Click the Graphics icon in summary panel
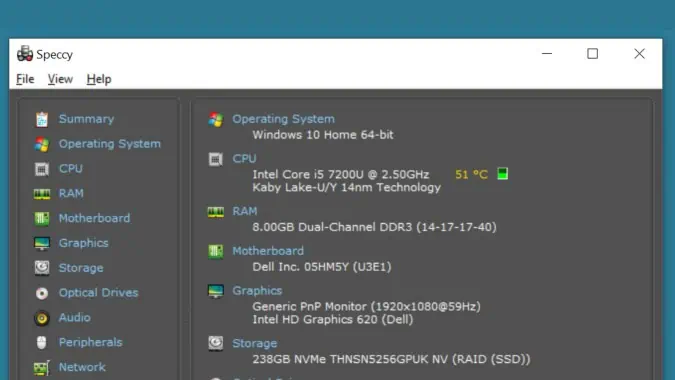 click(x=216, y=291)
